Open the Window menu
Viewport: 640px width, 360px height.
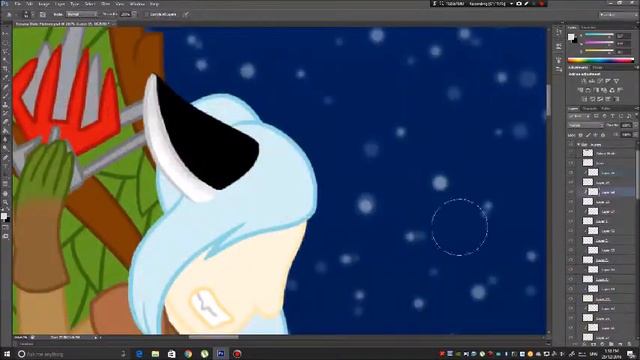pyautogui.click(x=137, y=4)
